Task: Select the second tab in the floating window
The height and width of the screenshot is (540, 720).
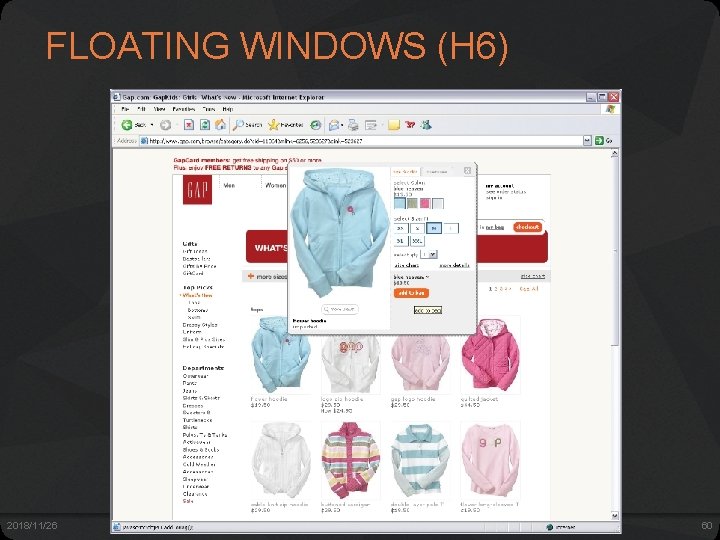Action: pos(436,171)
